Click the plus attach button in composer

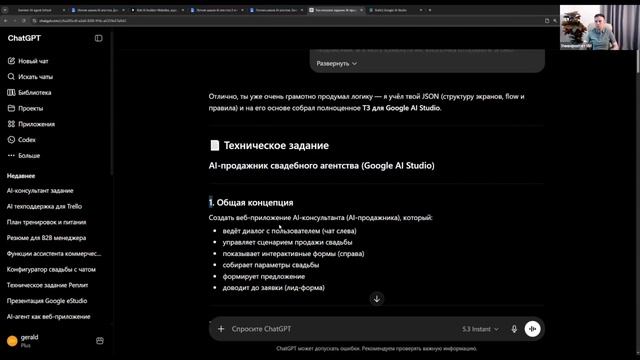coord(221,329)
